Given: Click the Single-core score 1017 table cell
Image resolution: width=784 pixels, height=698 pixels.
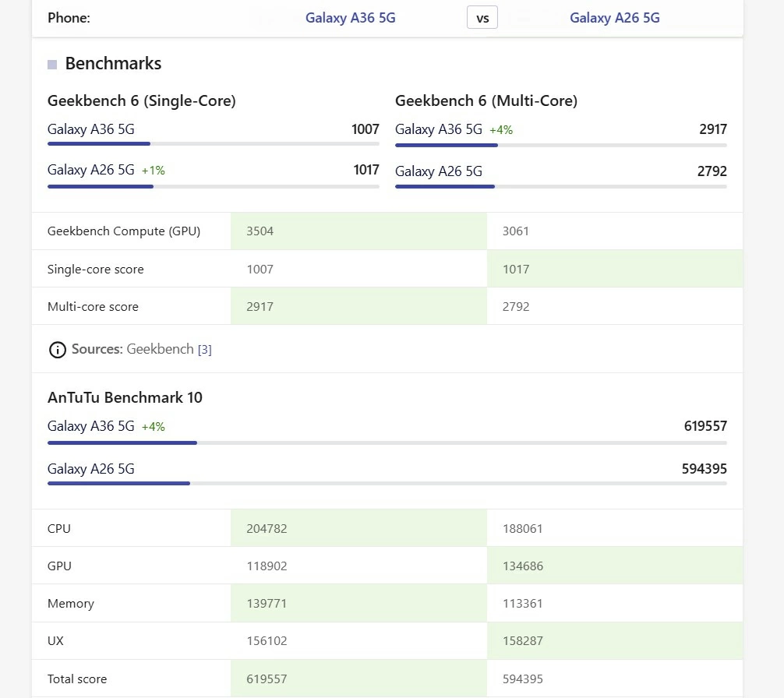Looking at the screenshot, I should click(x=615, y=269).
